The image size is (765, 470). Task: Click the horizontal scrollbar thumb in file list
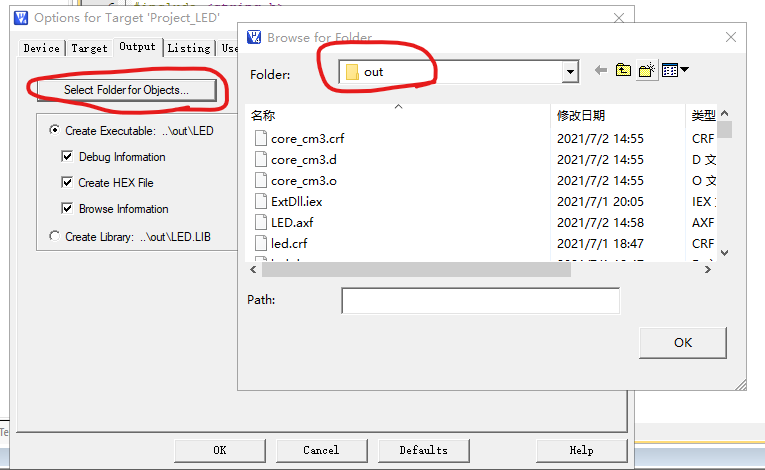coord(416,269)
